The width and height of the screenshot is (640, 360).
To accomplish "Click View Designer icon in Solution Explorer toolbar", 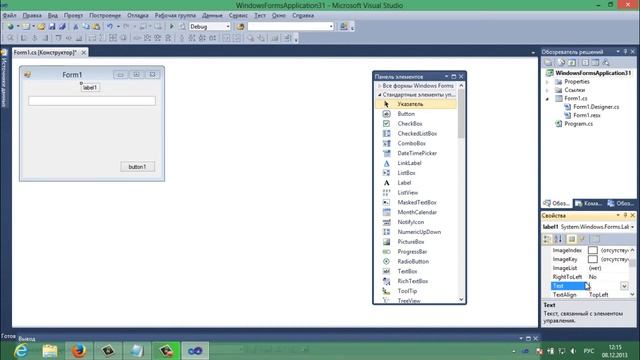I will (x=595, y=62).
